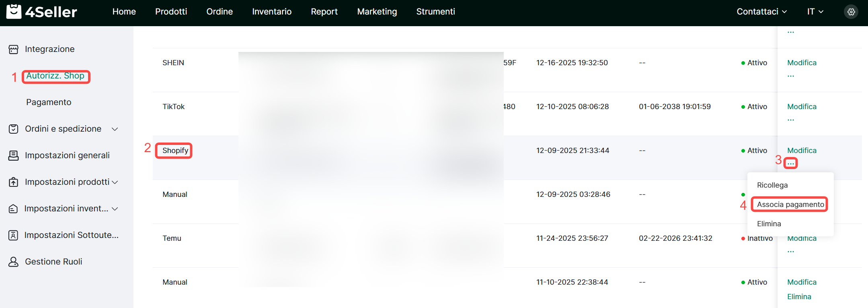The height and width of the screenshot is (308, 868).
Task: Click the Impostazioni prodotti upload icon
Action: 14,182
